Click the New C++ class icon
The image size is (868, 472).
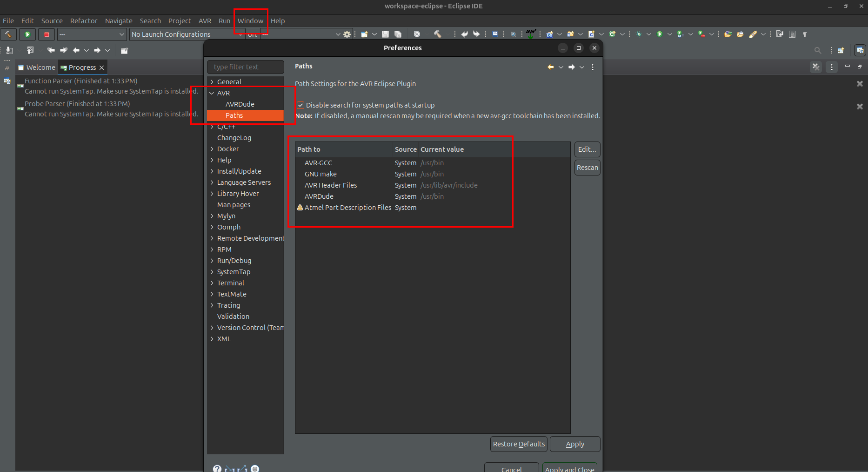coord(612,34)
